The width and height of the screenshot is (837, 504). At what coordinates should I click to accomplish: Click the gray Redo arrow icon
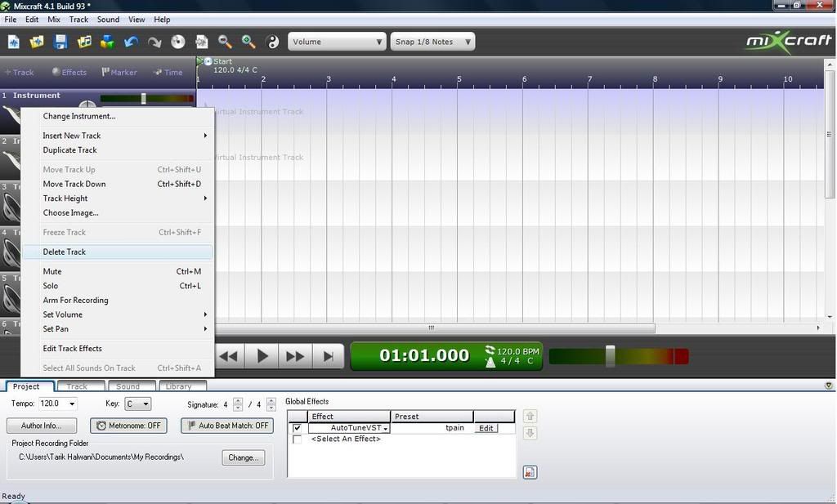154,42
